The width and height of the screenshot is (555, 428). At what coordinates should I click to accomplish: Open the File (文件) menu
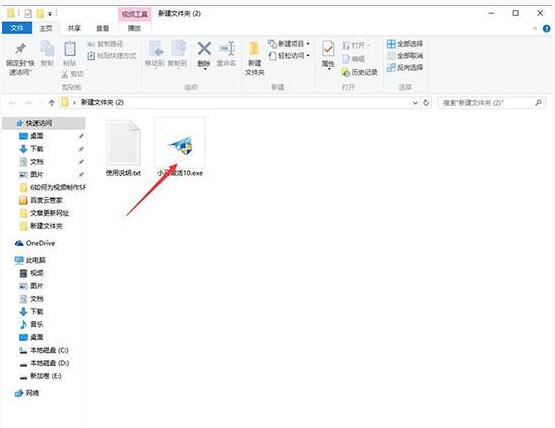pyautogui.click(x=17, y=28)
